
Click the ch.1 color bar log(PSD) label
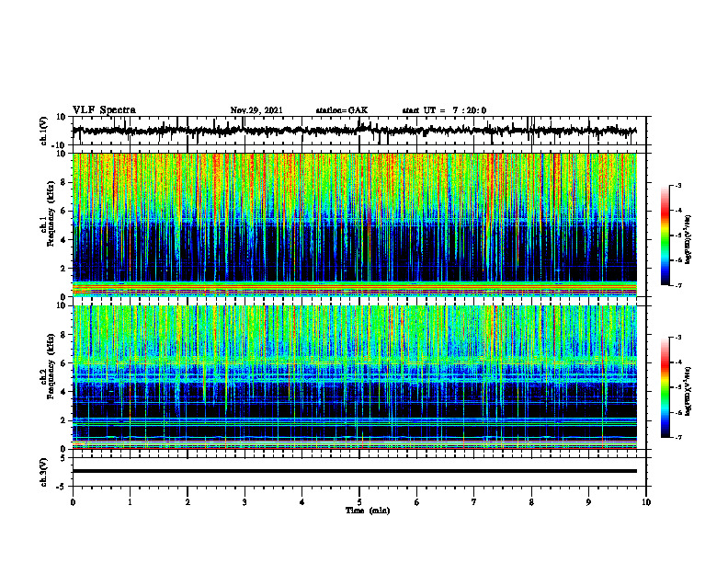(688, 239)
